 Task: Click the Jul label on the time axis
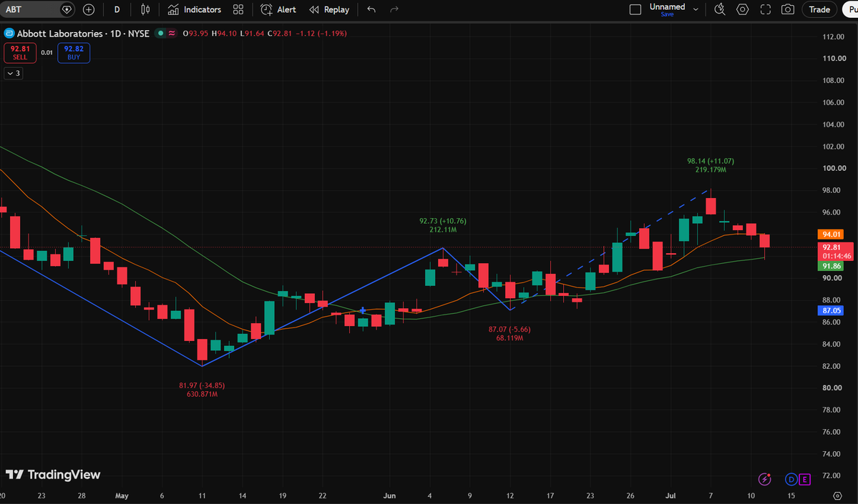pos(671,496)
